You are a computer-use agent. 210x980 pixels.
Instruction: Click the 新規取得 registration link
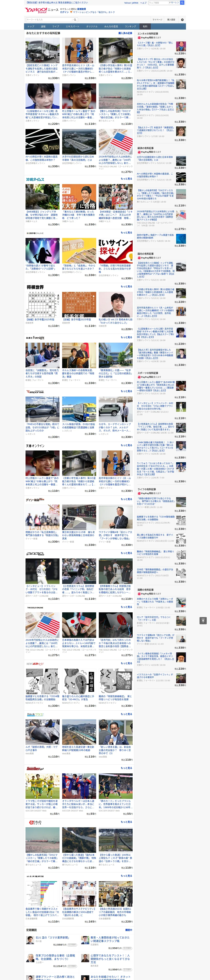click(x=82, y=9)
